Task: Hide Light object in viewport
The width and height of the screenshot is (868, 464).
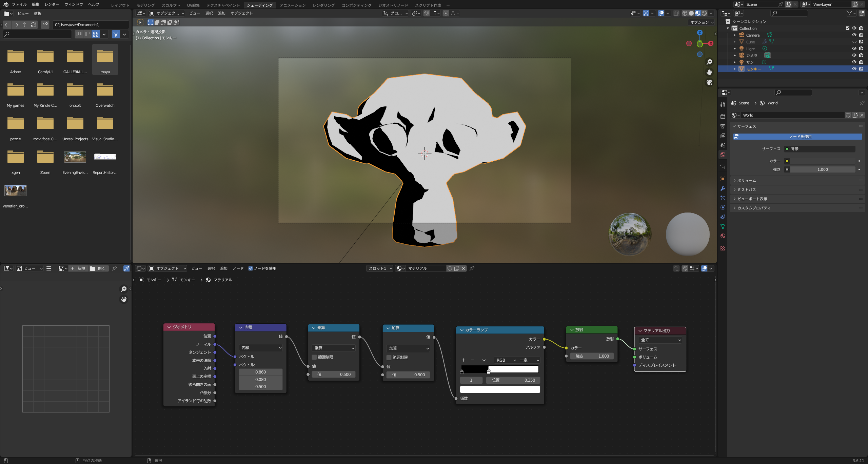Action: pos(854,48)
